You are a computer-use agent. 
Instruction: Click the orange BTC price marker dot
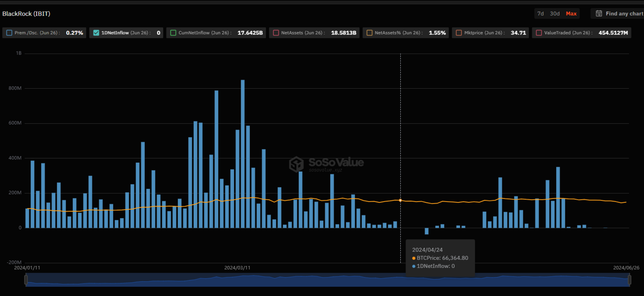(400, 200)
